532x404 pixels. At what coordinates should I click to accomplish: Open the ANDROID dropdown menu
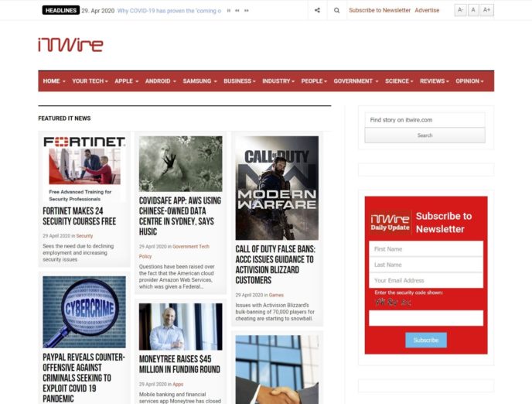(x=161, y=81)
